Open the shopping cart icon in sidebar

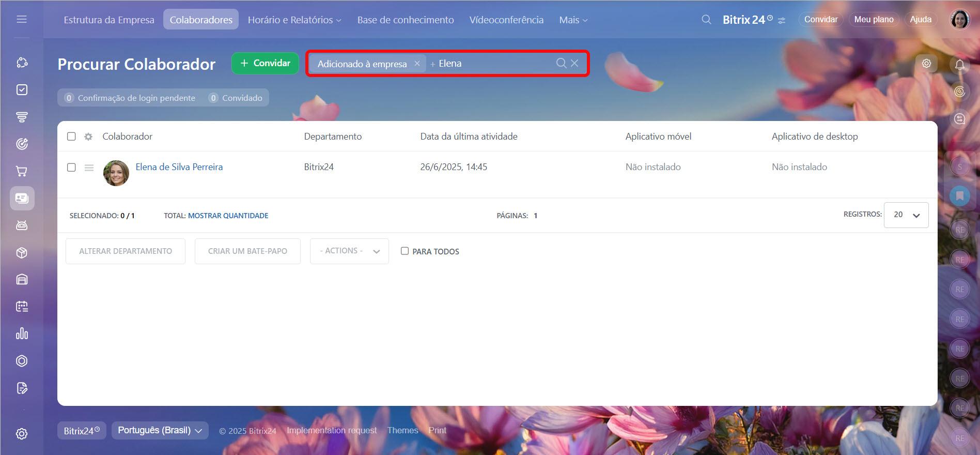(x=22, y=171)
